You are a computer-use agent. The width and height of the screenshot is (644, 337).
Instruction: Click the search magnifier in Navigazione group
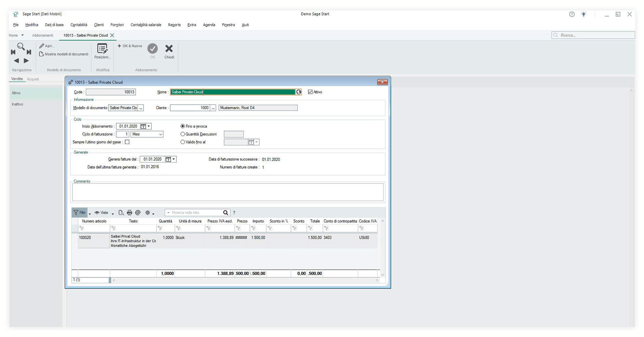21,46
